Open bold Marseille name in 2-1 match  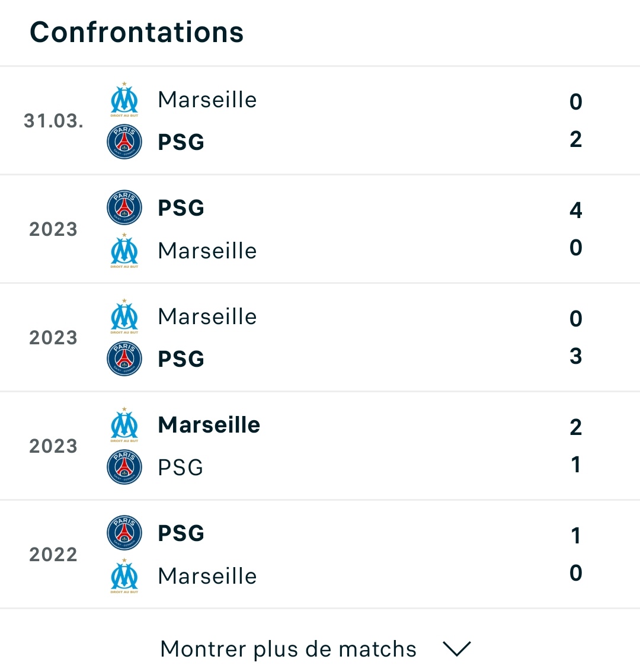pos(209,425)
